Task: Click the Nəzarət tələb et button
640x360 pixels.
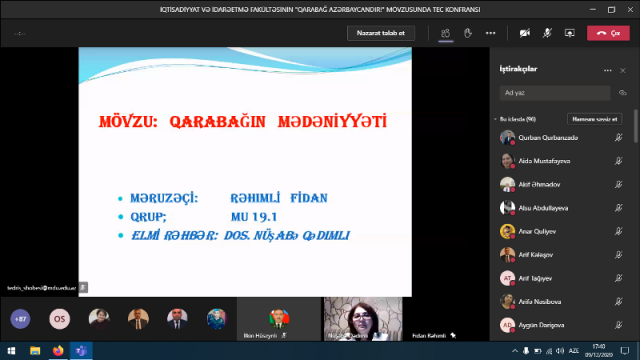Action: point(381,33)
